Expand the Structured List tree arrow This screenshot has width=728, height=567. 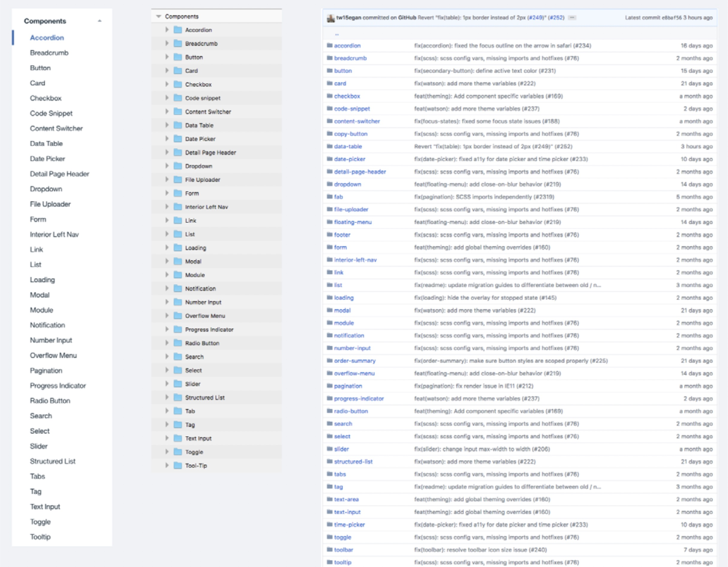[167, 397]
